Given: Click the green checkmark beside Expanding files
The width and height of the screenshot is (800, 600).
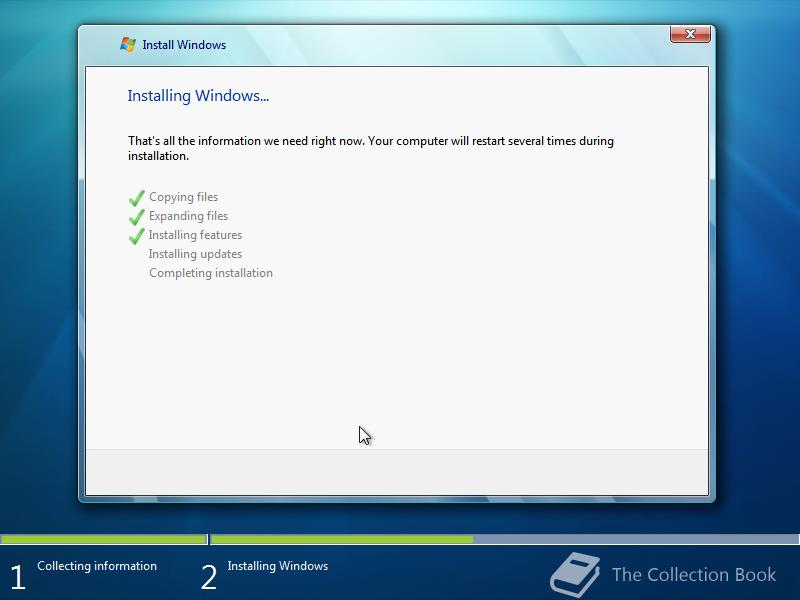Looking at the screenshot, I should point(137,217).
